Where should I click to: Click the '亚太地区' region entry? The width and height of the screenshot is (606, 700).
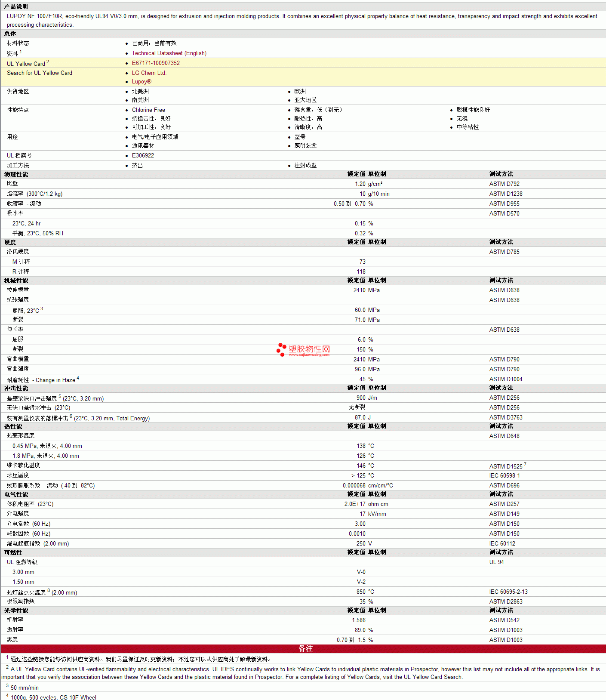tap(305, 100)
